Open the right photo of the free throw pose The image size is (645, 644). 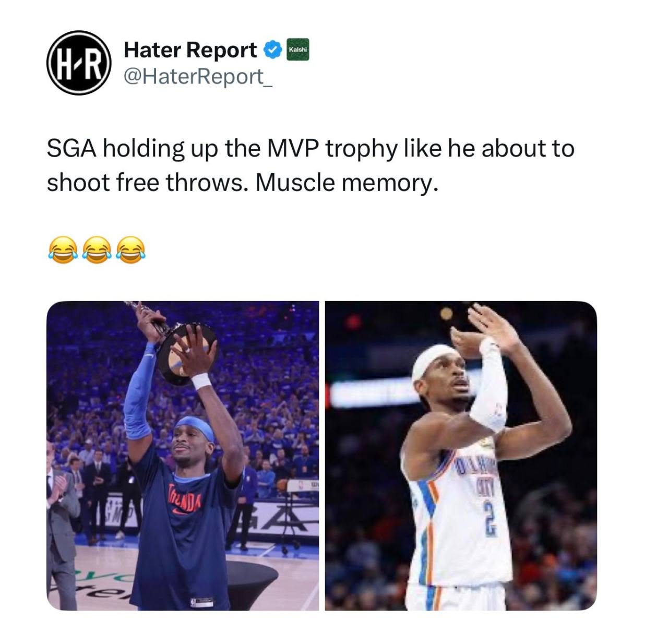pos(461,456)
